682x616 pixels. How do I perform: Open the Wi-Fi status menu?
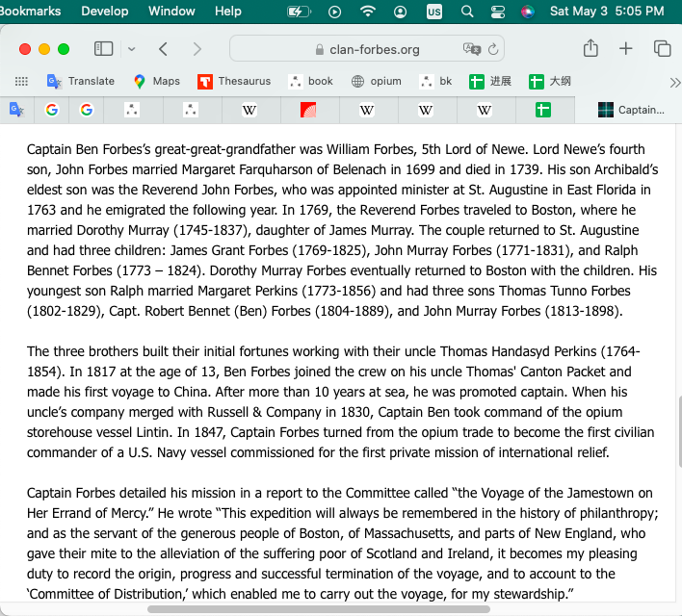[x=367, y=12]
